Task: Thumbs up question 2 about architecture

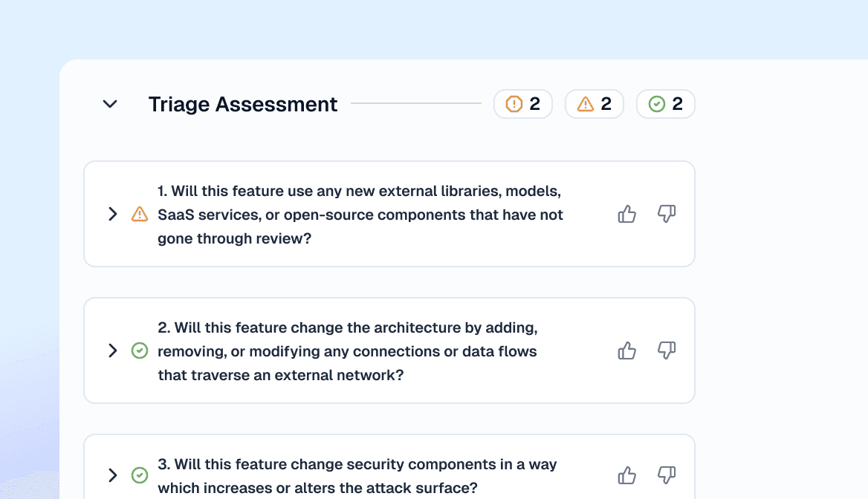Action: click(627, 350)
